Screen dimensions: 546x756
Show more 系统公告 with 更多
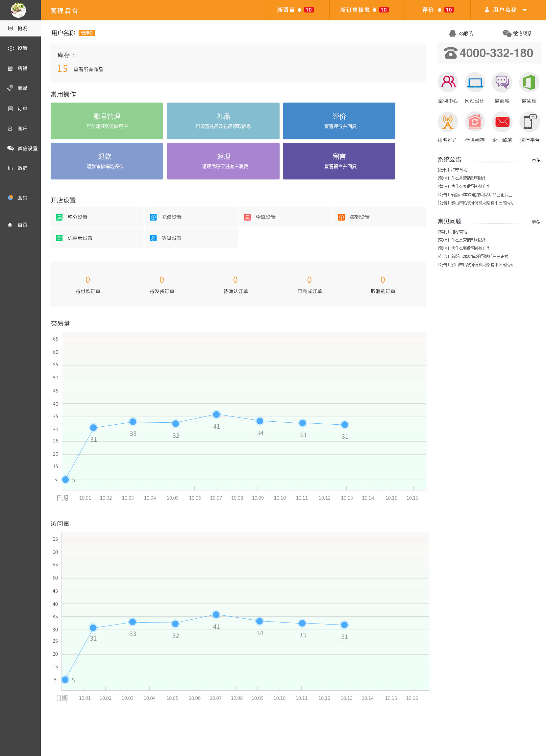535,161
